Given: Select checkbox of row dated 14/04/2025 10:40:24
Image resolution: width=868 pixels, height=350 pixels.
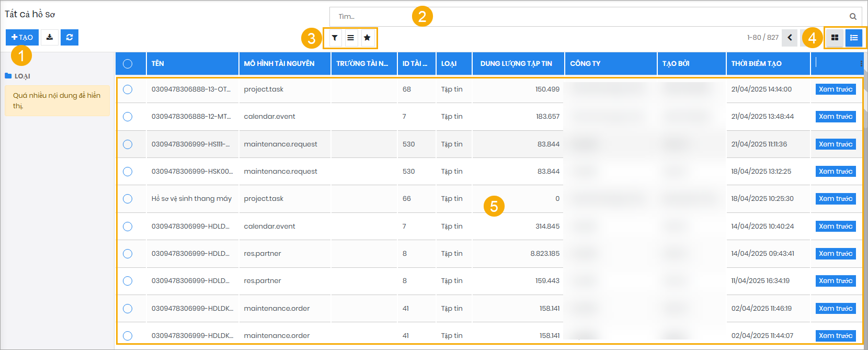Looking at the screenshot, I should click(128, 227).
